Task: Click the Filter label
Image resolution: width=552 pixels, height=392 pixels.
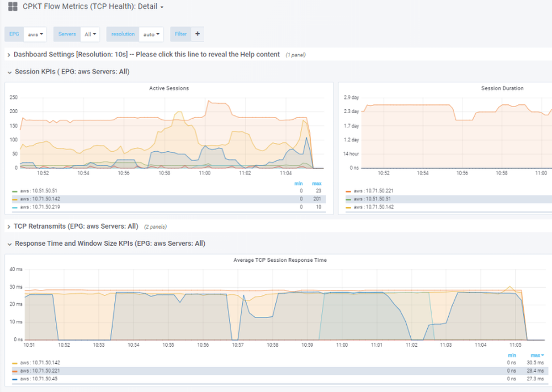Action: pyautogui.click(x=181, y=34)
